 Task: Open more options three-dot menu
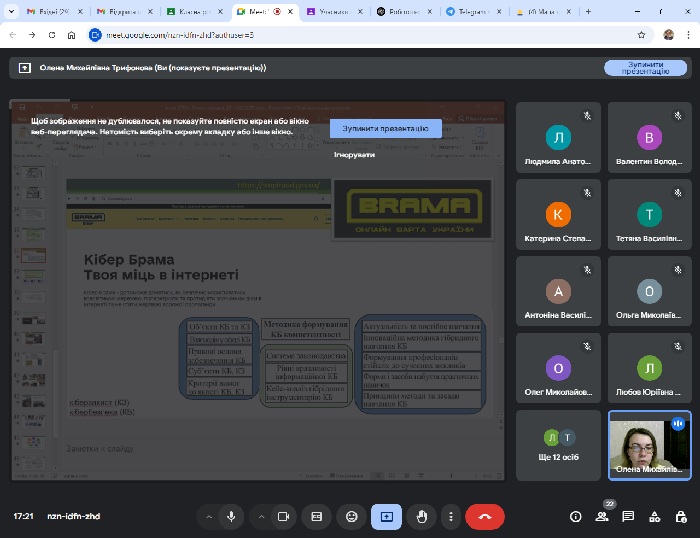click(x=451, y=516)
